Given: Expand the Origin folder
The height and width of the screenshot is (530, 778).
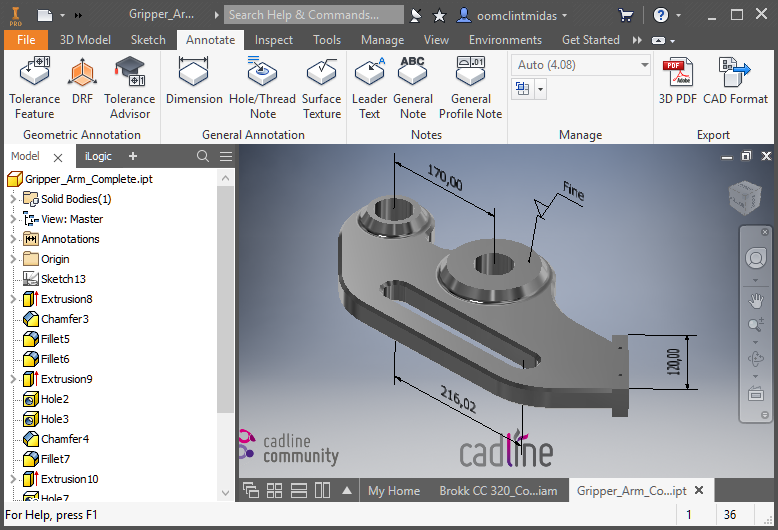Looking at the screenshot, I should point(13,259).
